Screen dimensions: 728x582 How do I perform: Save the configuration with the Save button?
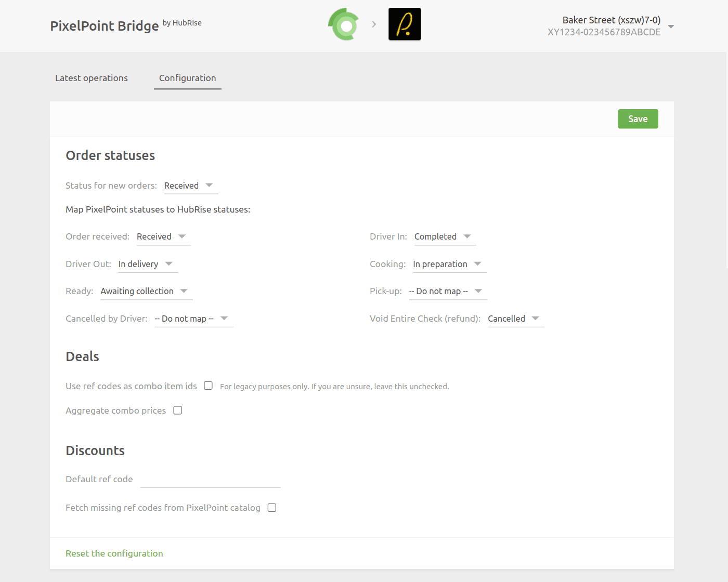[638, 119]
